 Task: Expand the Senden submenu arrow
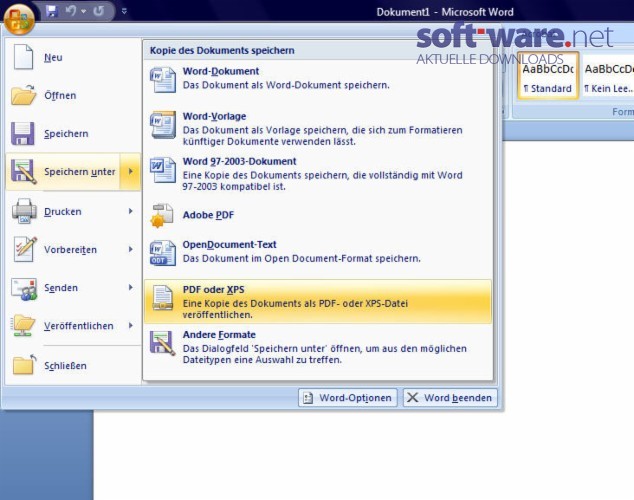[x=130, y=288]
